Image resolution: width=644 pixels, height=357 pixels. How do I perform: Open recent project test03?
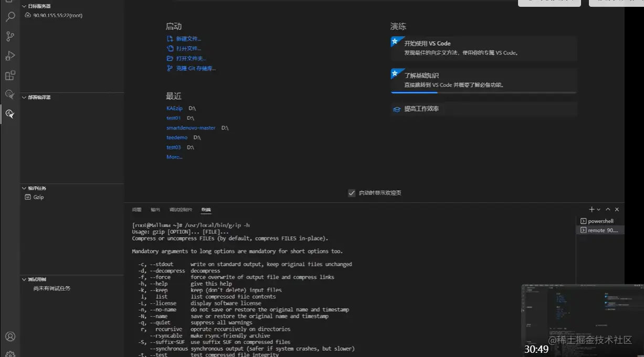click(174, 147)
